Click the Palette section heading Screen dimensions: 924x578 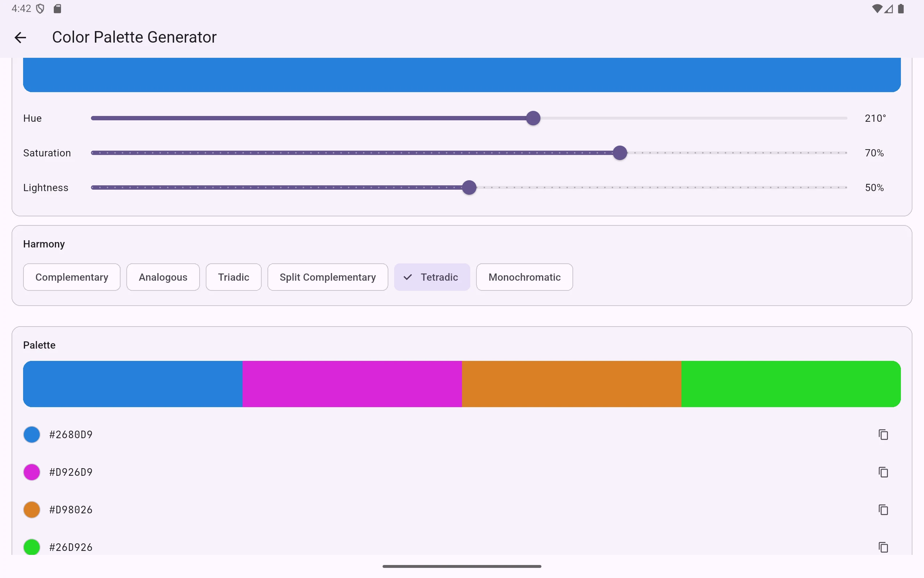click(x=39, y=345)
